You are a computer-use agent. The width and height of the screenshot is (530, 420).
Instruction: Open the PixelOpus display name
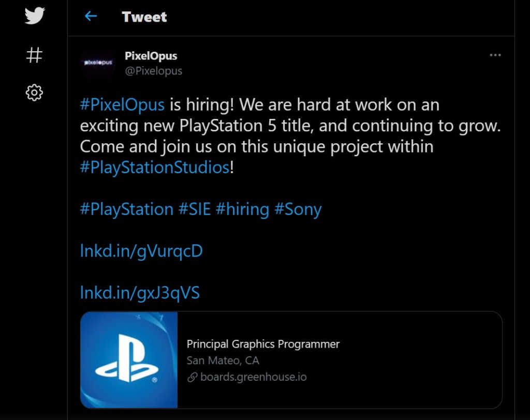[151, 56]
